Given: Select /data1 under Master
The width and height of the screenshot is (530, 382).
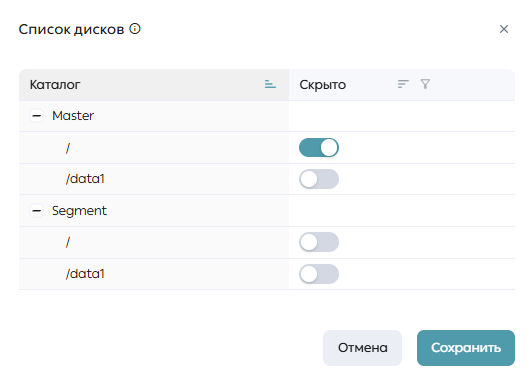Looking at the screenshot, I should click(85, 179).
